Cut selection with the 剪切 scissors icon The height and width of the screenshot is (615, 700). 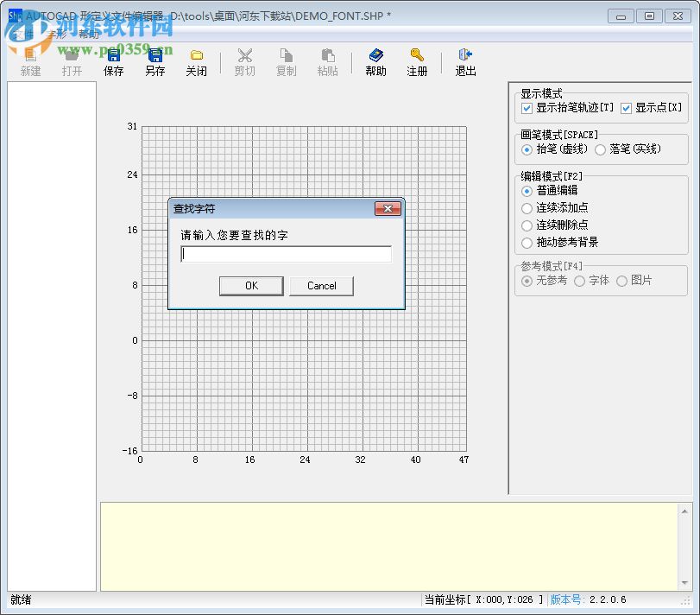[x=244, y=60]
